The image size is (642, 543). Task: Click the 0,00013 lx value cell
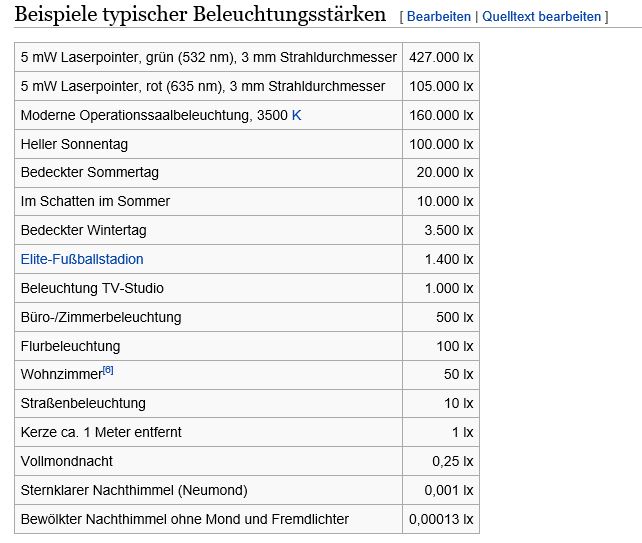click(441, 519)
